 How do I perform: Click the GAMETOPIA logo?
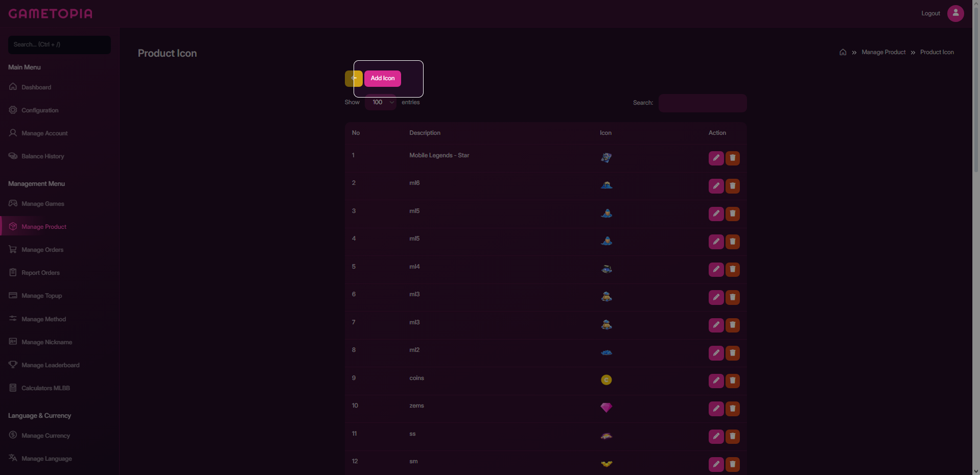click(51, 13)
